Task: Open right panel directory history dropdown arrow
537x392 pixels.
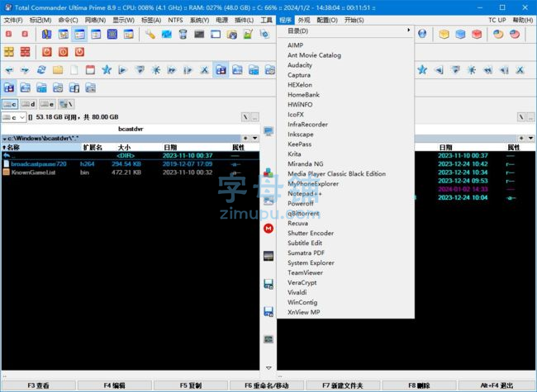Action: click(x=530, y=138)
